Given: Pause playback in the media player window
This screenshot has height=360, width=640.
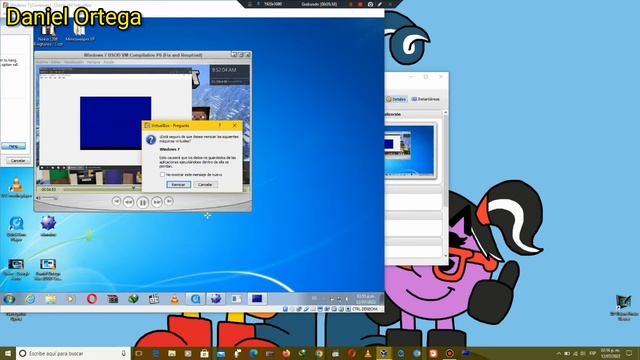Looking at the screenshot, I should 142,202.
